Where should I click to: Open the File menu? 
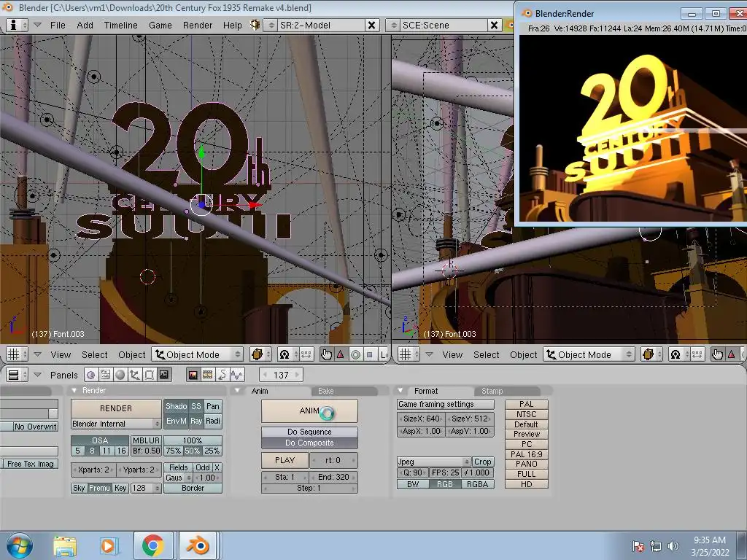58,26
